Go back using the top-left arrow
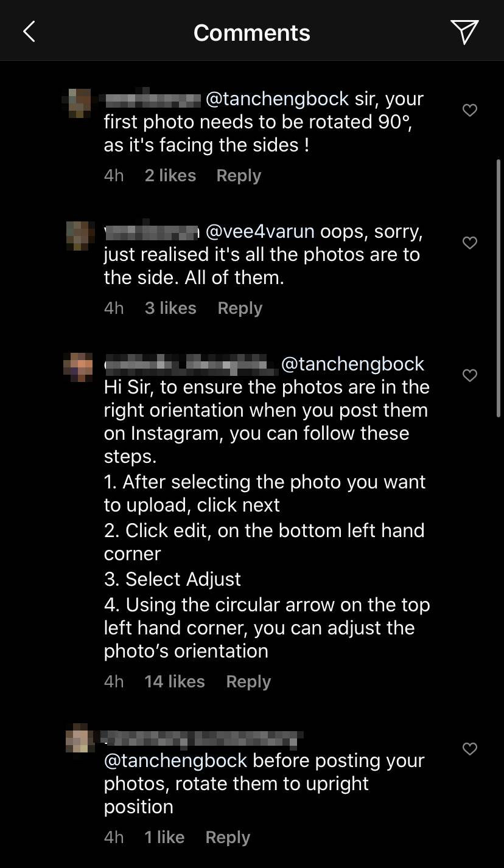This screenshot has height=868, width=504. click(29, 32)
